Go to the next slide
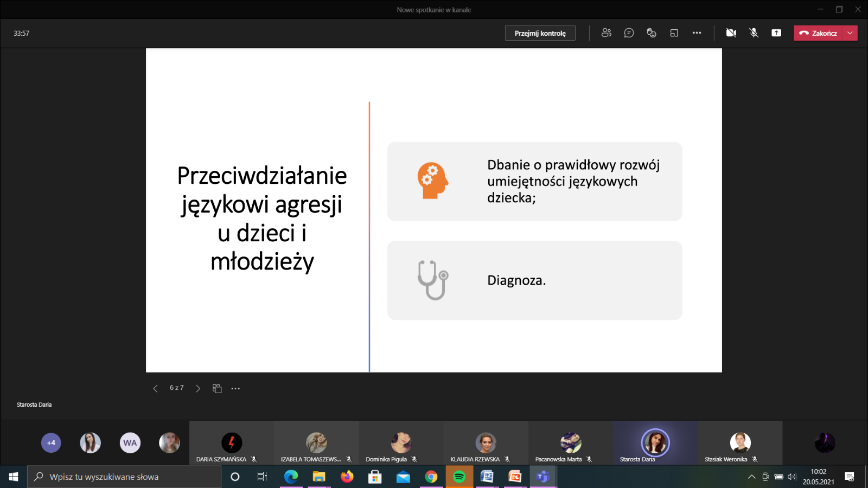 click(x=198, y=388)
